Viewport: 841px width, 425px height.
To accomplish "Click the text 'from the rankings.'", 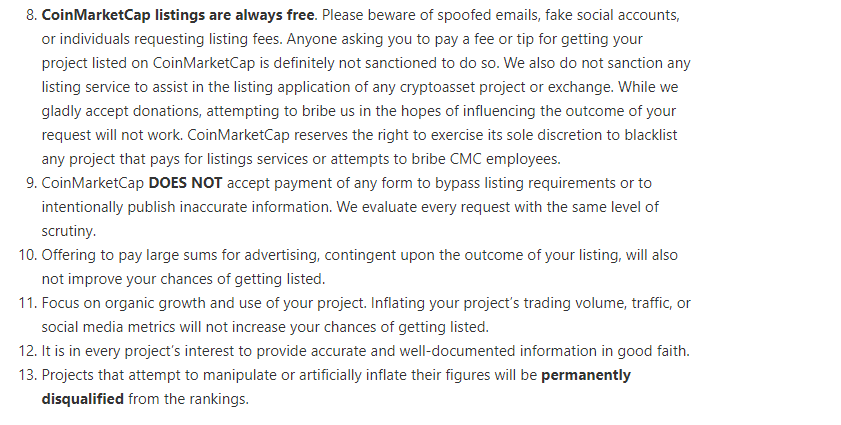I will point(188,399).
